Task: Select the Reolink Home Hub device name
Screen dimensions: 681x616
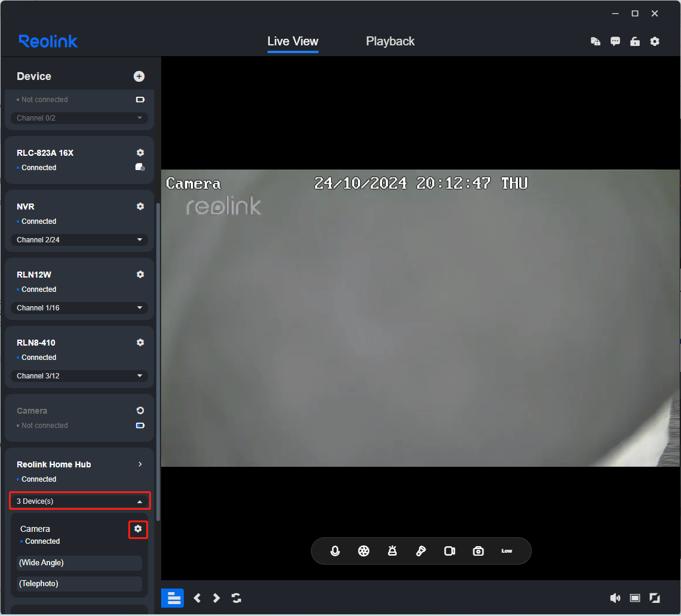Action: (x=54, y=464)
